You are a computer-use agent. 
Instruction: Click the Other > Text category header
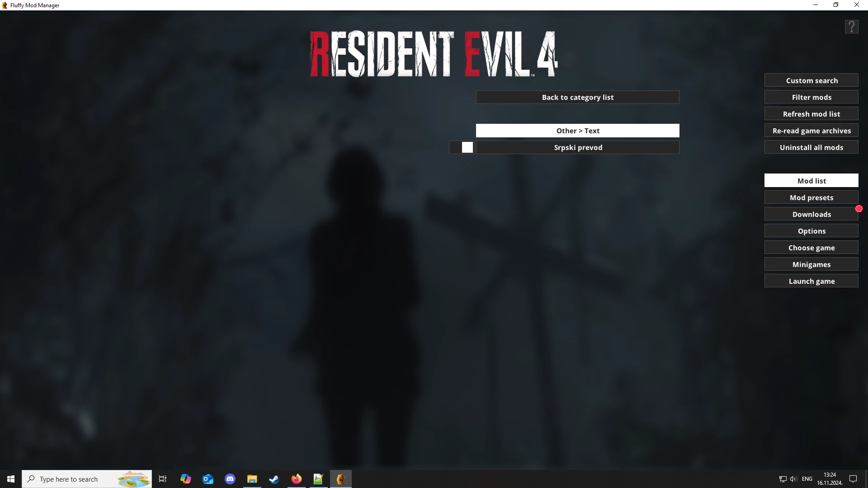[577, 131]
